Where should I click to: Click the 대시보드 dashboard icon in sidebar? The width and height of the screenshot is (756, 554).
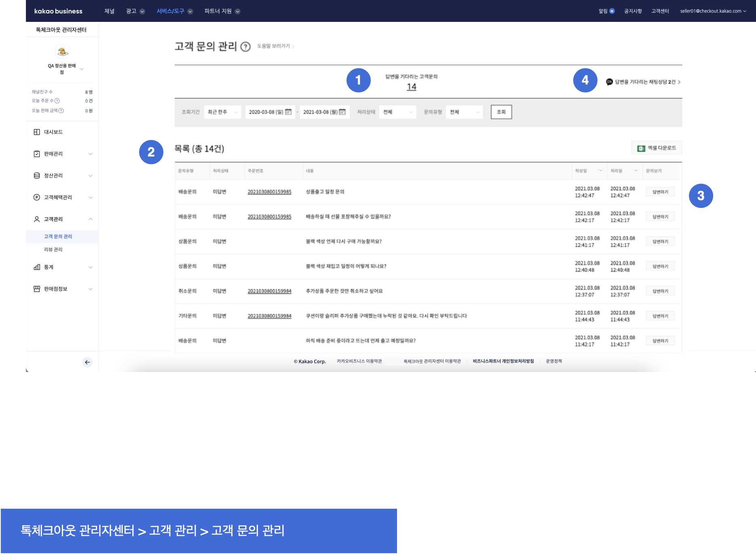coord(37,132)
